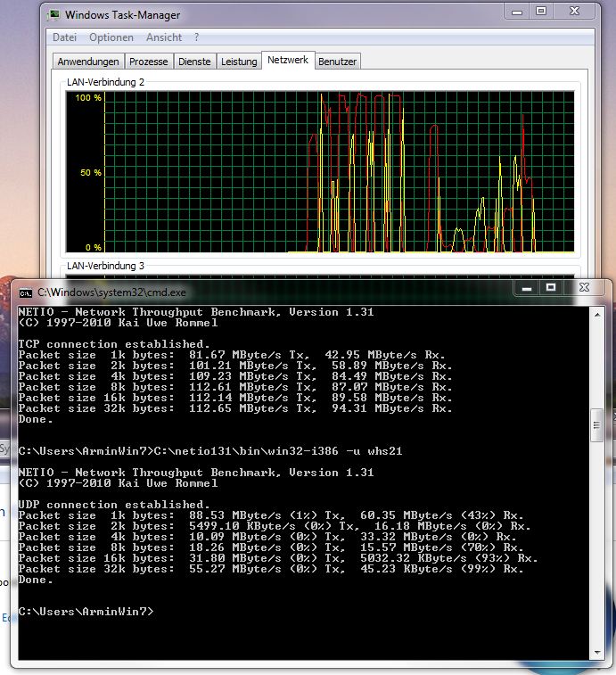Screen dimensions: 616x675
Task: Click the UDP 16k bytes 31.80 MByte/s line
Action: (x=277, y=558)
